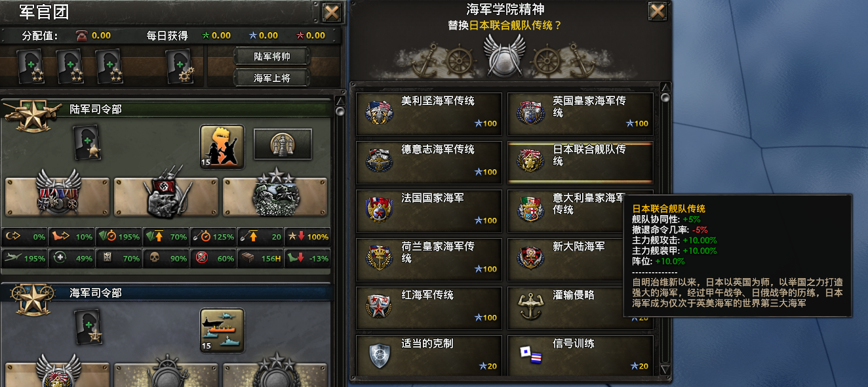Open the army doctrine fist icon
868x387 pixels.
(222, 147)
